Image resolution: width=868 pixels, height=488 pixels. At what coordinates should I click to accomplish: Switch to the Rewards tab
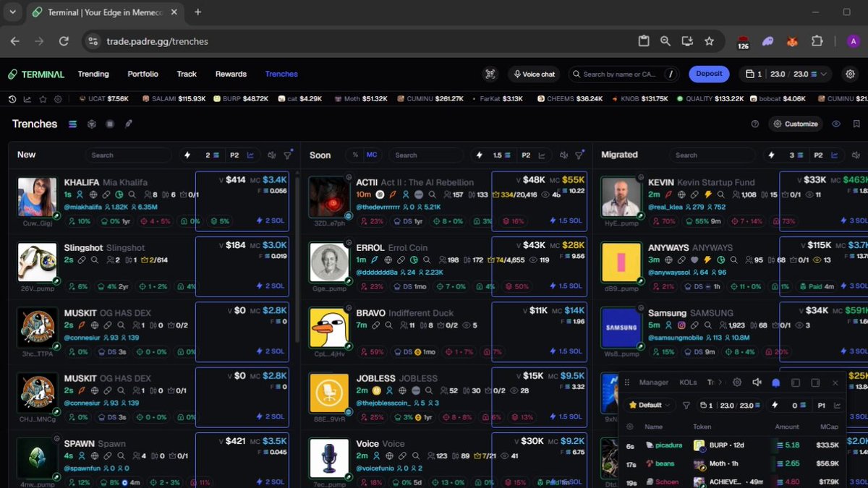231,74
